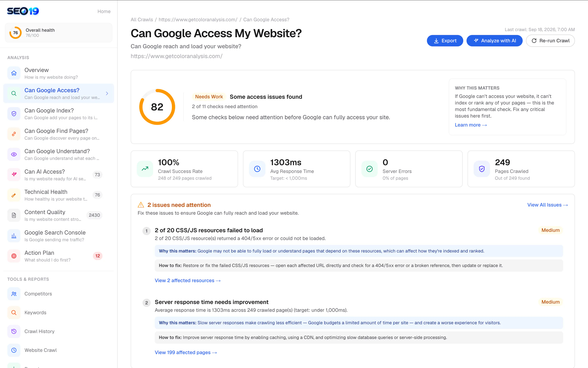588x368 pixels.
Task: Click the 1303ms response time value
Action: pos(286,162)
